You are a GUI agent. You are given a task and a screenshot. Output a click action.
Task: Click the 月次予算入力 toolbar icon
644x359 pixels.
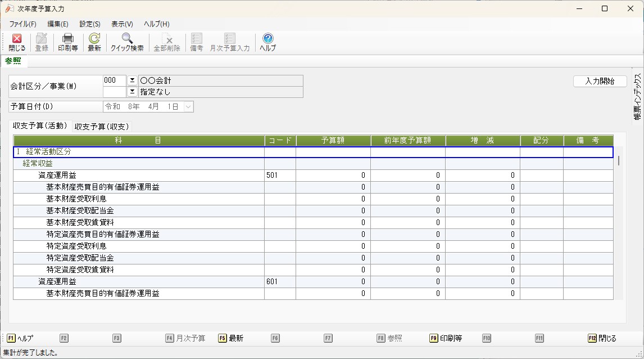pos(229,42)
